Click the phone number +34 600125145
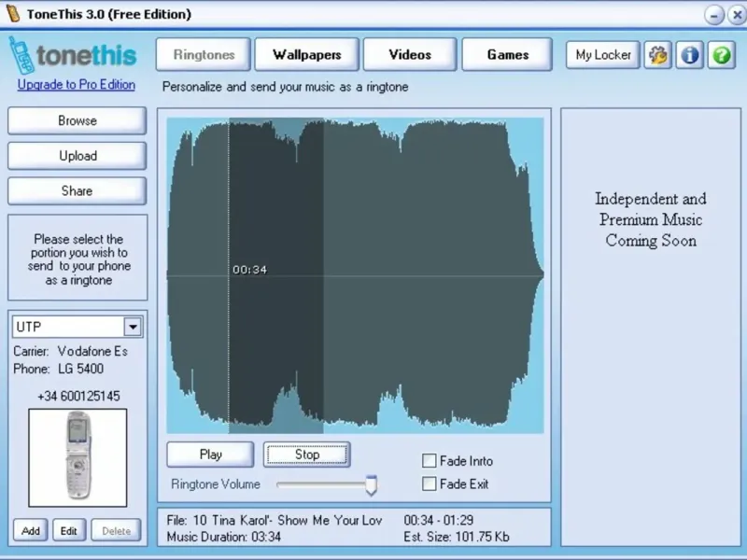 pyautogui.click(x=78, y=396)
